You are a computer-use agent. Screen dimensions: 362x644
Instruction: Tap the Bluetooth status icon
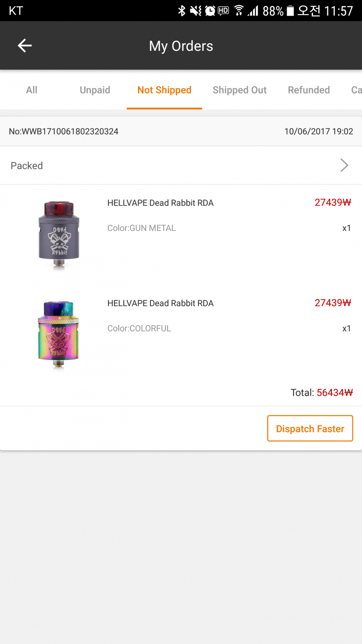(181, 11)
